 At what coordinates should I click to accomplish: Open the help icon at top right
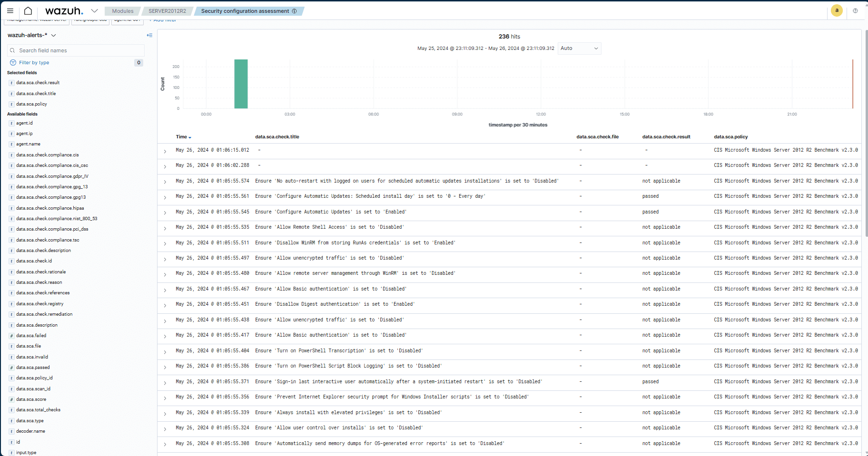click(855, 10)
